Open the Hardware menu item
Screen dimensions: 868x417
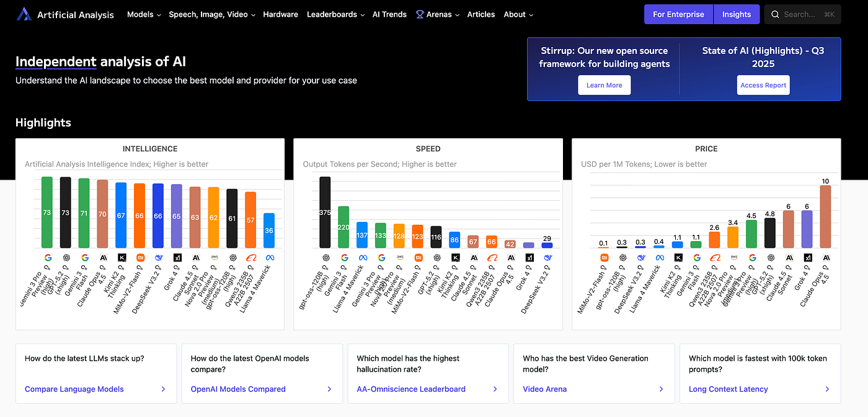[280, 14]
